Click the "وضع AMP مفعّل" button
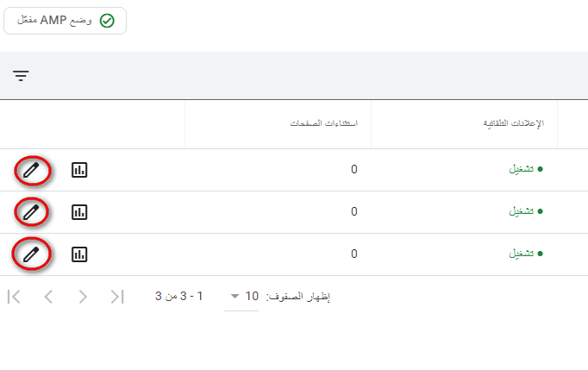Screen dimensions: 588x370 pos(66,21)
